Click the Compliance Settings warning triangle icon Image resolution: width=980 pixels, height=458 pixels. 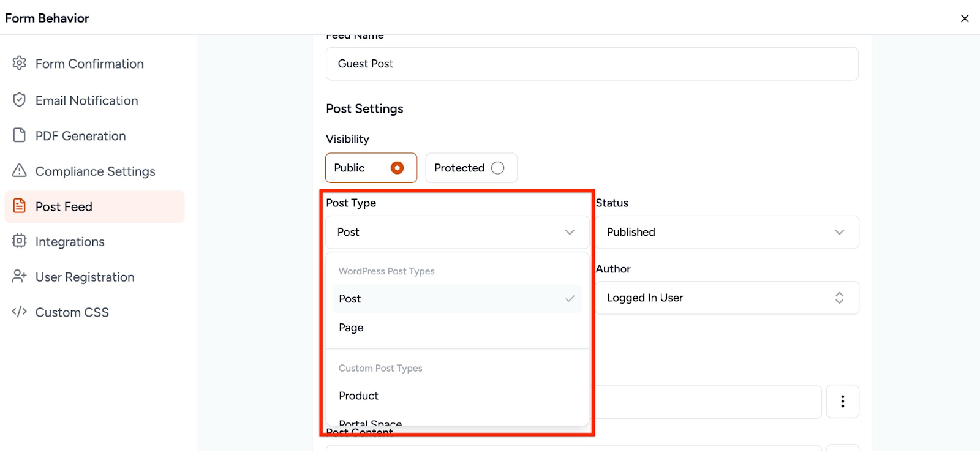coord(20,171)
